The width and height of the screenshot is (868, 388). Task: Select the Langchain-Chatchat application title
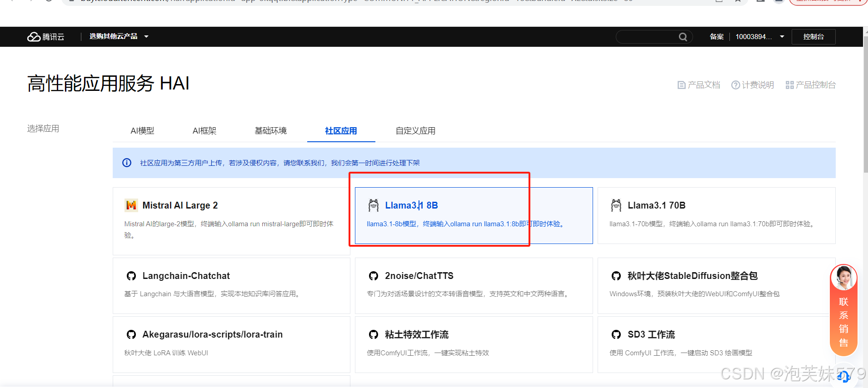[x=186, y=276]
